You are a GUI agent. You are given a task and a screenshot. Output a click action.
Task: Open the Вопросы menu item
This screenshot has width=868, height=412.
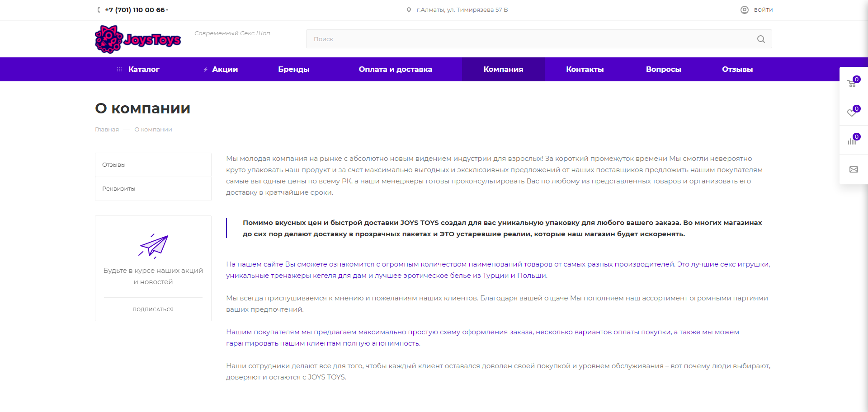[663, 69]
